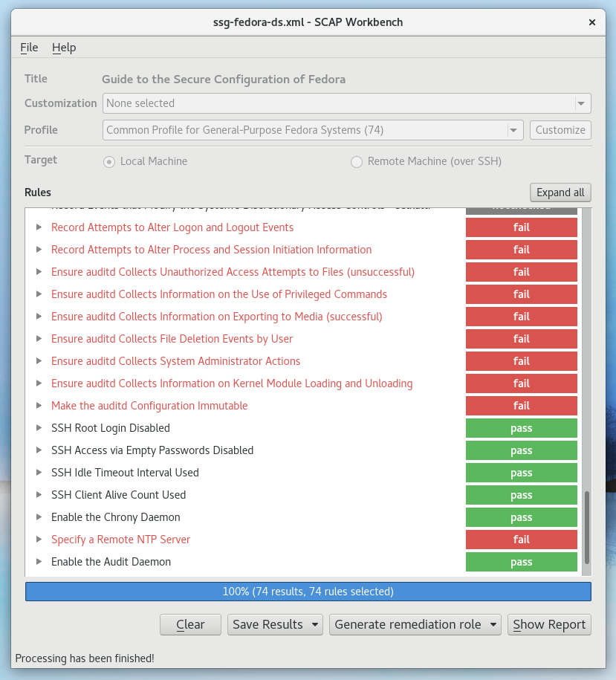Expand 'Exporting to Media (successful)' rule
The height and width of the screenshot is (680, 616).
[x=39, y=317]
